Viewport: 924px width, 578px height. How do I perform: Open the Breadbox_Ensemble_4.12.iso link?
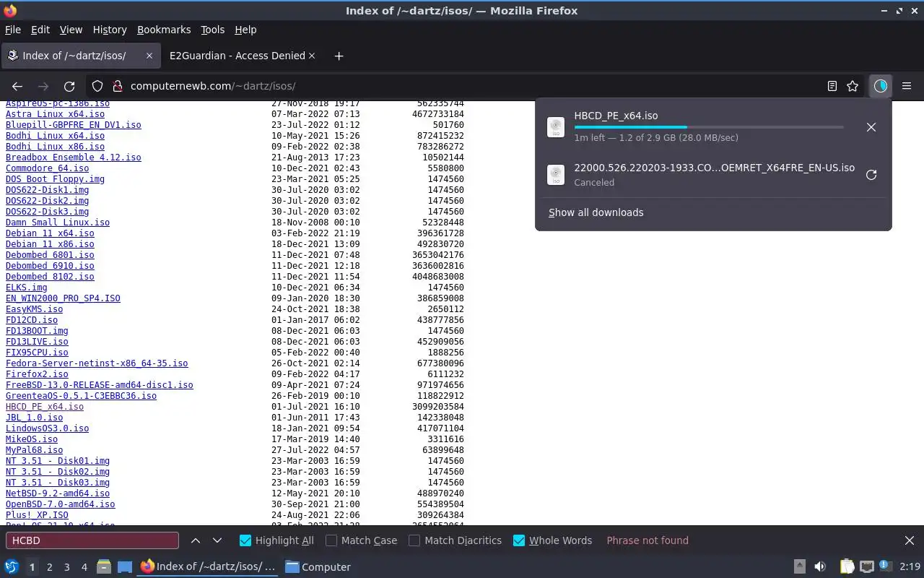click(x=74, y=158)
